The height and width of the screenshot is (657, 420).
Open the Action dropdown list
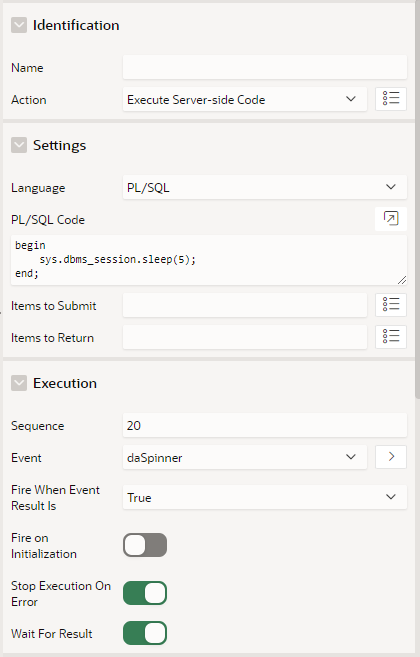tap(245, 99)
